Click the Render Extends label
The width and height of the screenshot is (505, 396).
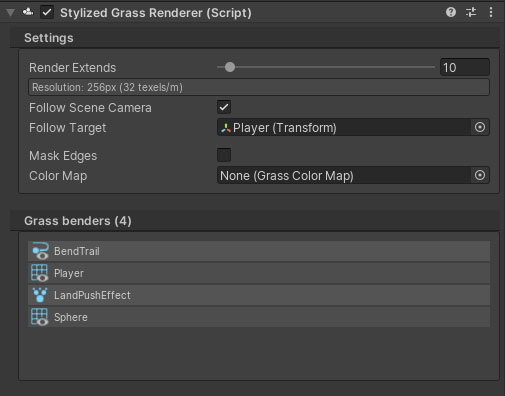(x=72, y=68)
